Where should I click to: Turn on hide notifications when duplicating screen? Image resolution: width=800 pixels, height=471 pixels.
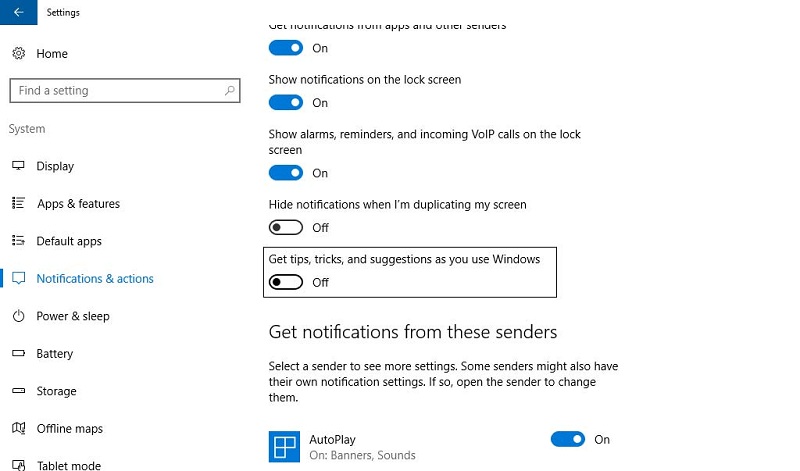click(x=286, y=228)
